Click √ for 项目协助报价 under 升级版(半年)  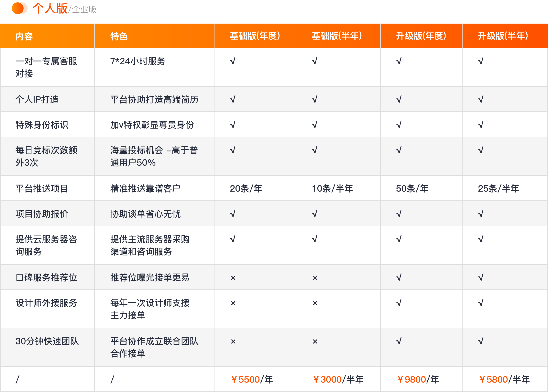(x=481, y=214)
